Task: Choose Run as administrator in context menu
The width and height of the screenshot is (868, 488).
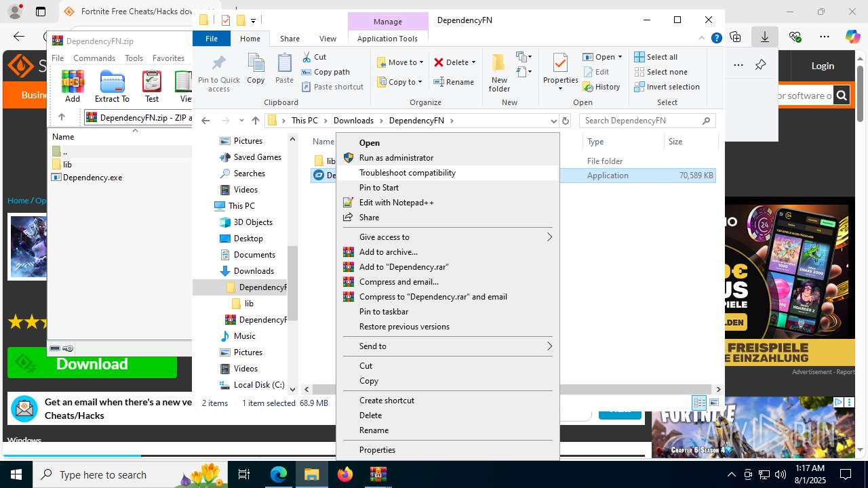Action: coord(448,158)
